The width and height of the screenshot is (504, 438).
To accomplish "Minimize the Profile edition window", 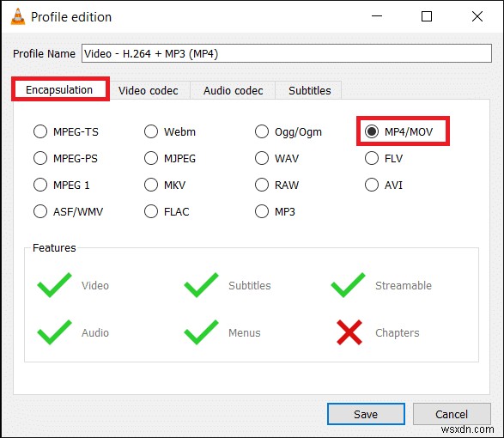I will pyautogui.click(x=377, y=16).
